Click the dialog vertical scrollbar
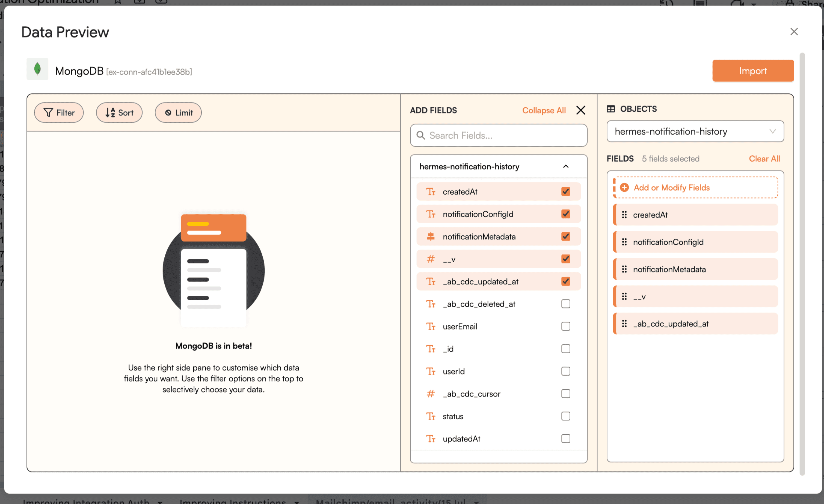Image resolution: width=824 pixels, height=504 pixels. coord(802,264)
